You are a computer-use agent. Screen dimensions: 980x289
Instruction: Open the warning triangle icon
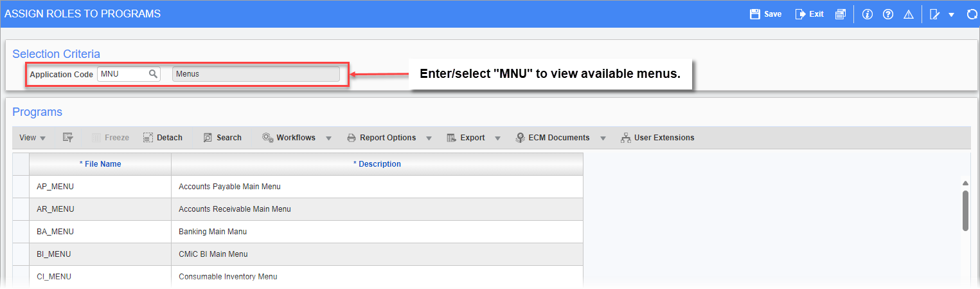909,14
